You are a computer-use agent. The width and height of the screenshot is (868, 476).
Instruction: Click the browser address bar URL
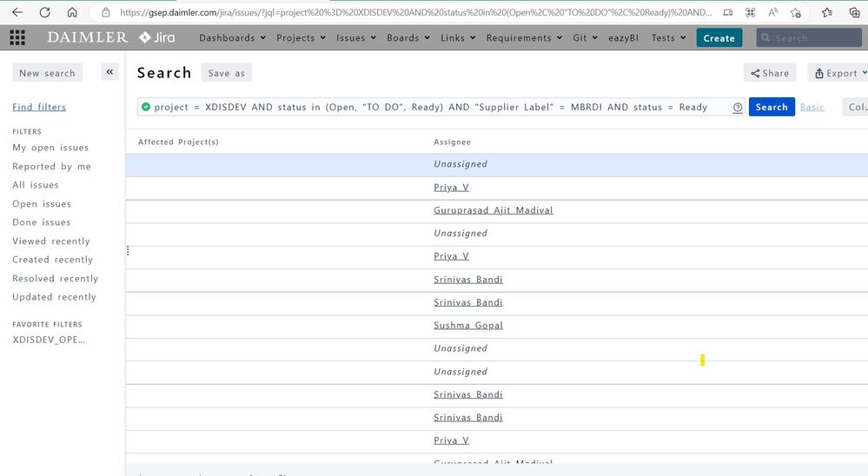click(x=415, y=12)
